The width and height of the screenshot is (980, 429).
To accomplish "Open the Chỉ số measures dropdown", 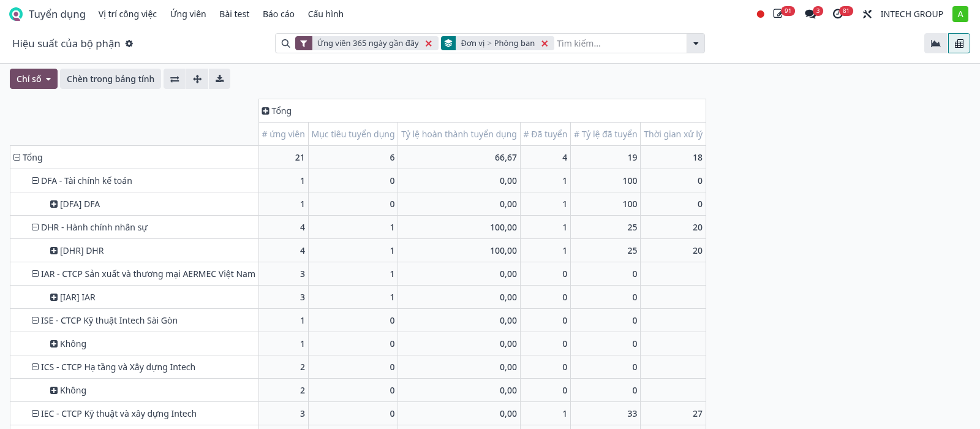I will [34, 79].
